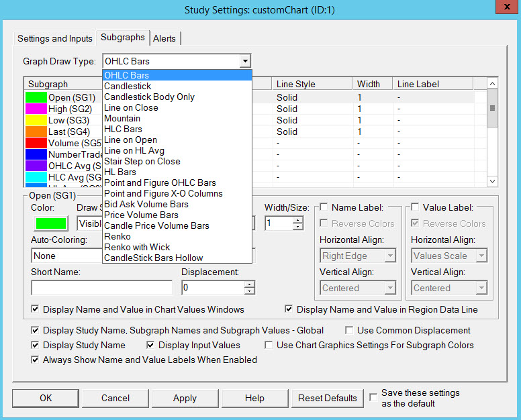The height and width of the screenshot is (420, 521).
Task: Collapse the Graph Draw Type dropdown arrow
Action: (245, 61)
